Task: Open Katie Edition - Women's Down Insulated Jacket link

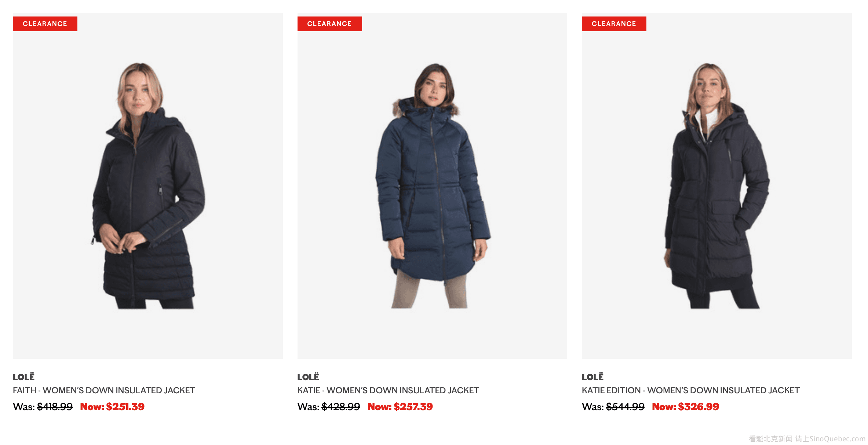Action: click(690, 390)
